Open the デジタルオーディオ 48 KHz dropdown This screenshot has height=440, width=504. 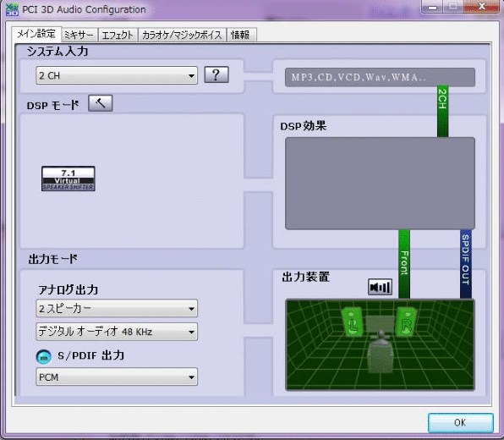pos(117,332)
